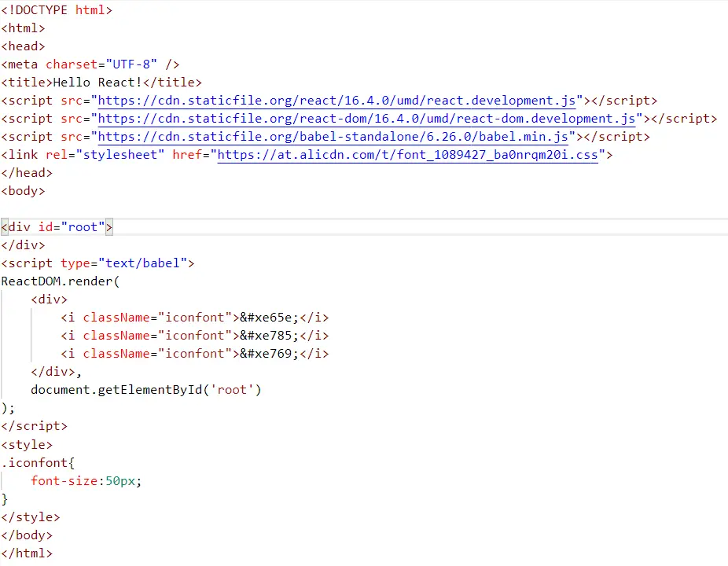
Task: Click the opening <html> tag line
Action: tap(24, 28)
